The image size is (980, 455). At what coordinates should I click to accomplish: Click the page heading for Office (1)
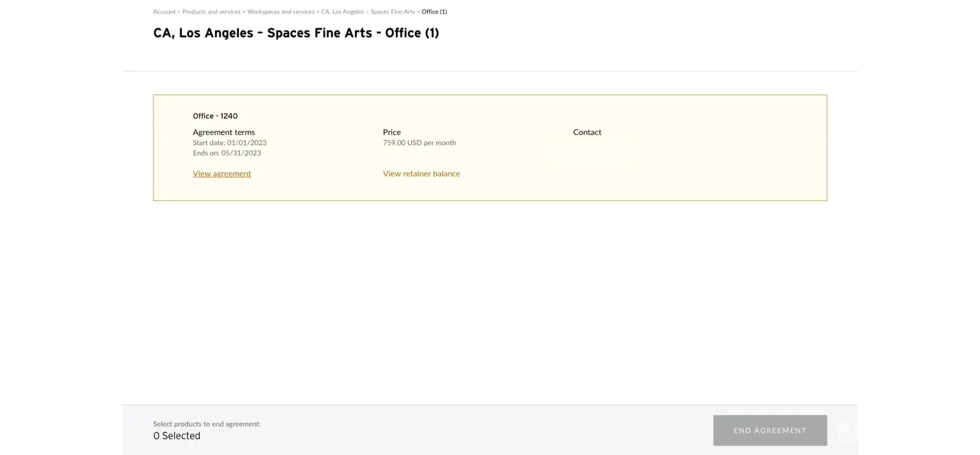296,33
